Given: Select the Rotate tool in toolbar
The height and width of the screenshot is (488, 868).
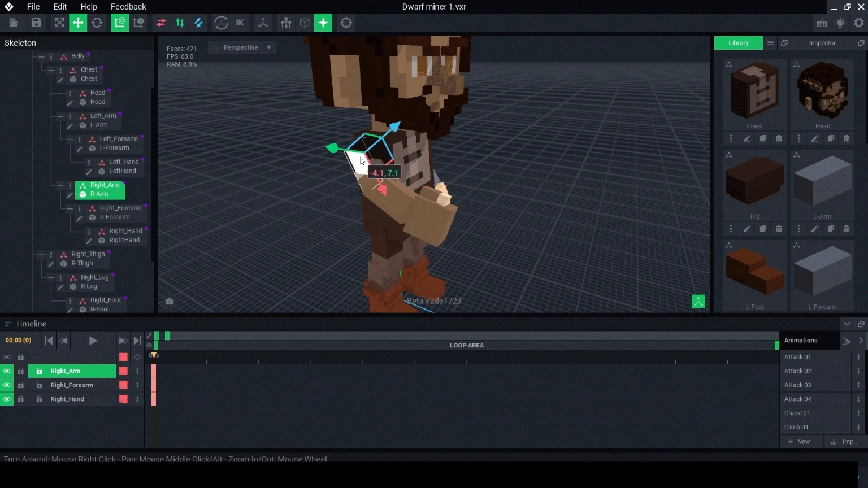Looking at the screenshot, I should (x=97, y=23).
